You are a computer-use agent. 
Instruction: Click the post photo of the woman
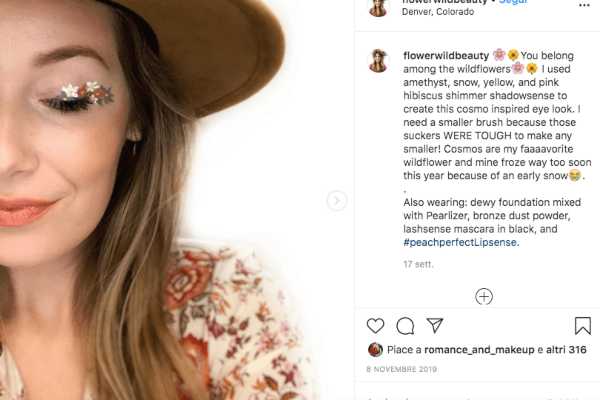(x=170, y=200)
